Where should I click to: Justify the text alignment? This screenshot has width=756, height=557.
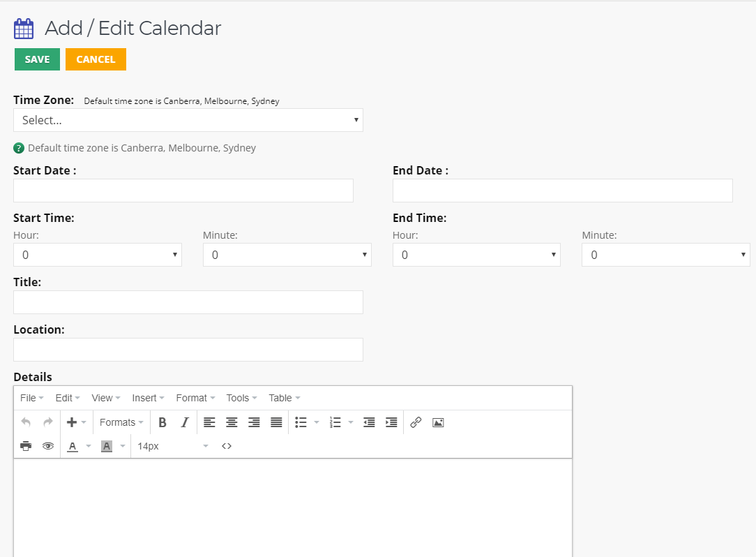tap(276, 422)
